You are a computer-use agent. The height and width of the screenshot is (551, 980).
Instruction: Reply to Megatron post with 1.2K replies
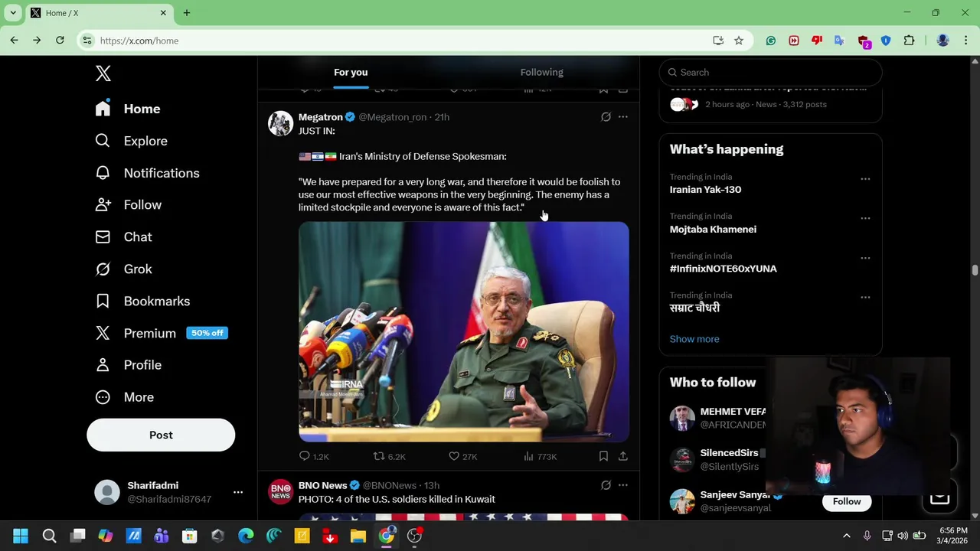[x=314, y=456]
